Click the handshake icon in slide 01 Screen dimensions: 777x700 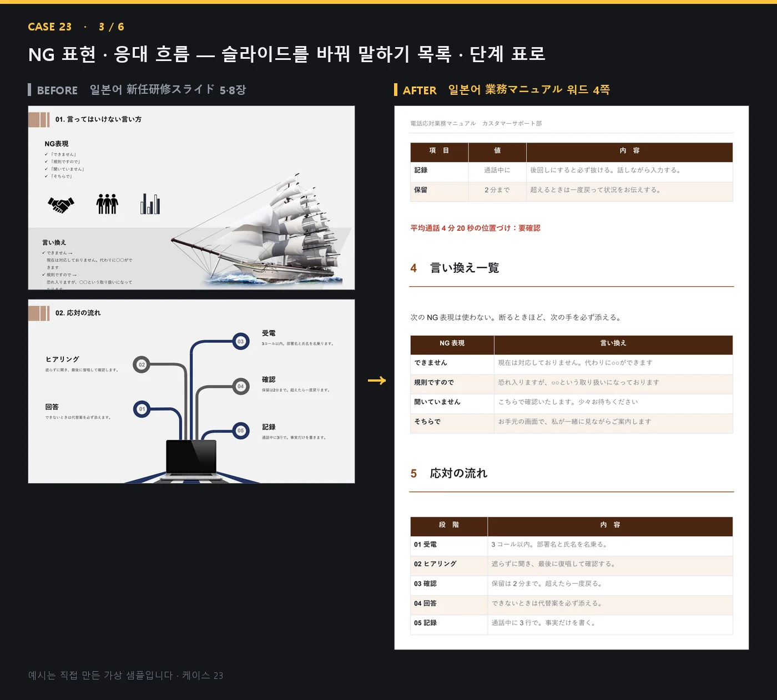(61, 205)
